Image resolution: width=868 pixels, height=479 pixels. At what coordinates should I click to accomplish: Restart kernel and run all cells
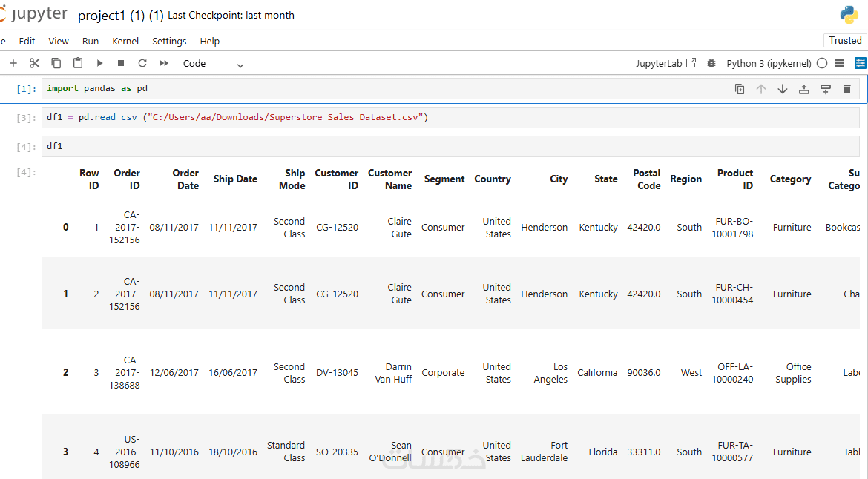pyautogui.click(x=164, y=64)
